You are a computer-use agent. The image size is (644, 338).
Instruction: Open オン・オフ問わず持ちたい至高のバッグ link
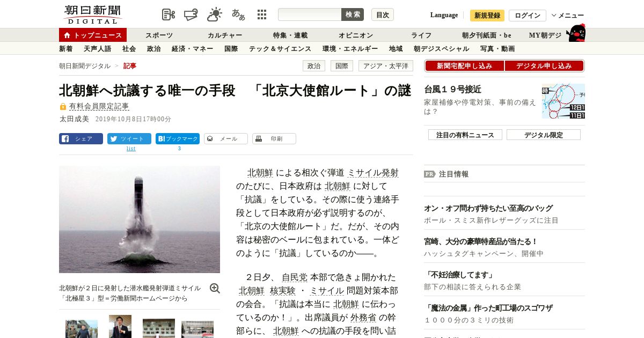488,208
